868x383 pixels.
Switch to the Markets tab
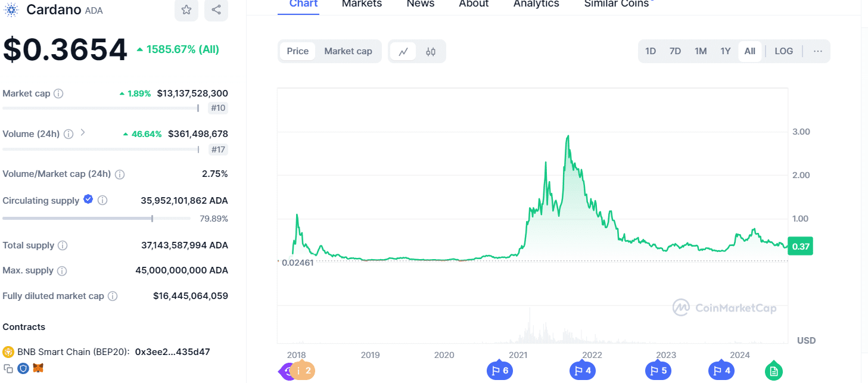tap(362, 4)
